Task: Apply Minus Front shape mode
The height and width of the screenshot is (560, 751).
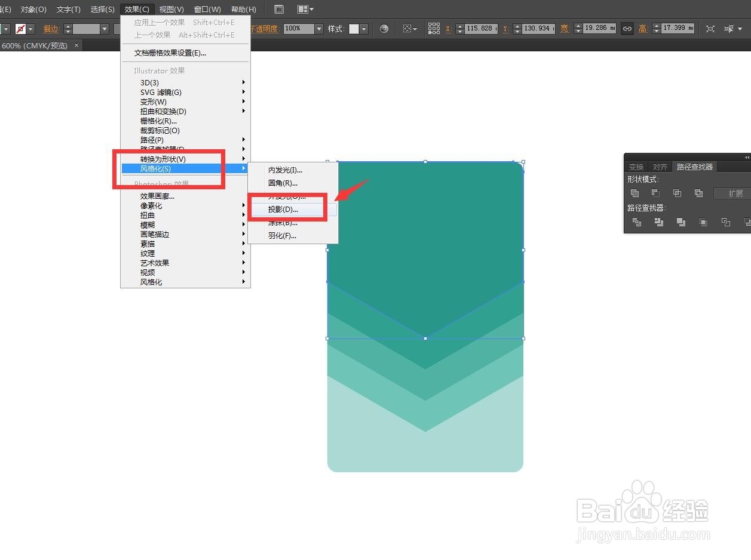Action: [655, 193]
